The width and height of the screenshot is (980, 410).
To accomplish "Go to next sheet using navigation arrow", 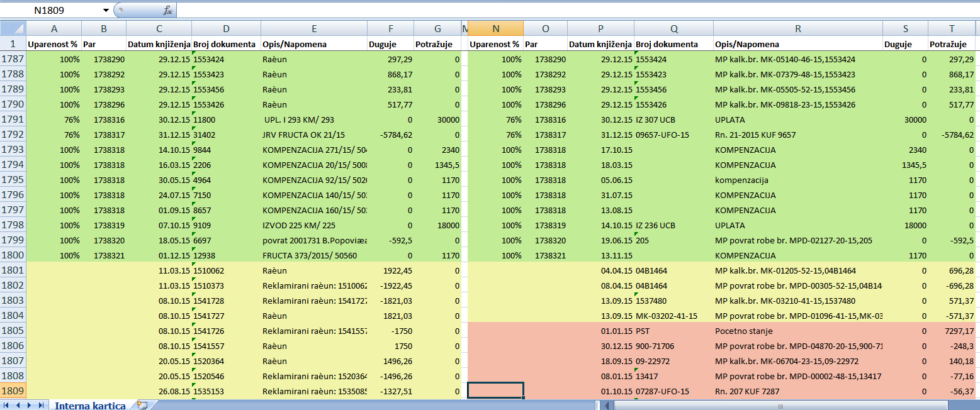I will [29, 405].
